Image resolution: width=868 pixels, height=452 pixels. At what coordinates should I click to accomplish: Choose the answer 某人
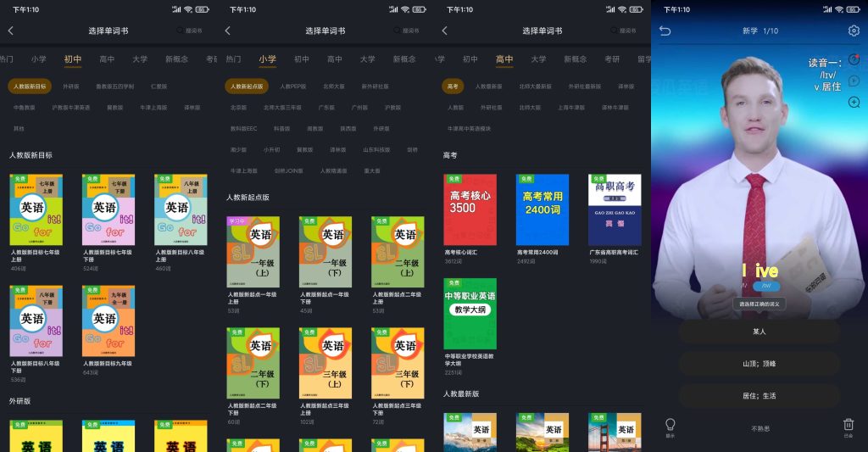point(759,332)
